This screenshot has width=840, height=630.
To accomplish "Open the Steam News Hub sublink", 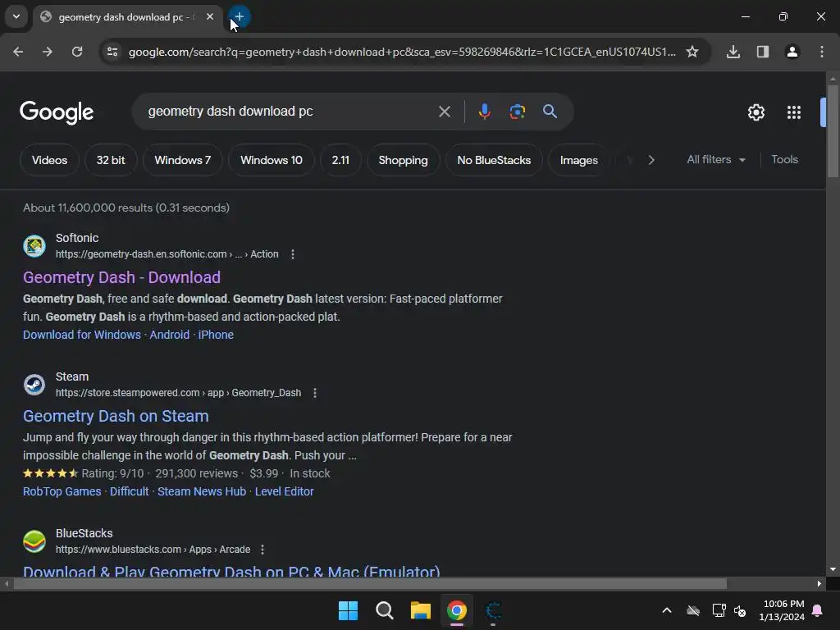I will (202, 492).
